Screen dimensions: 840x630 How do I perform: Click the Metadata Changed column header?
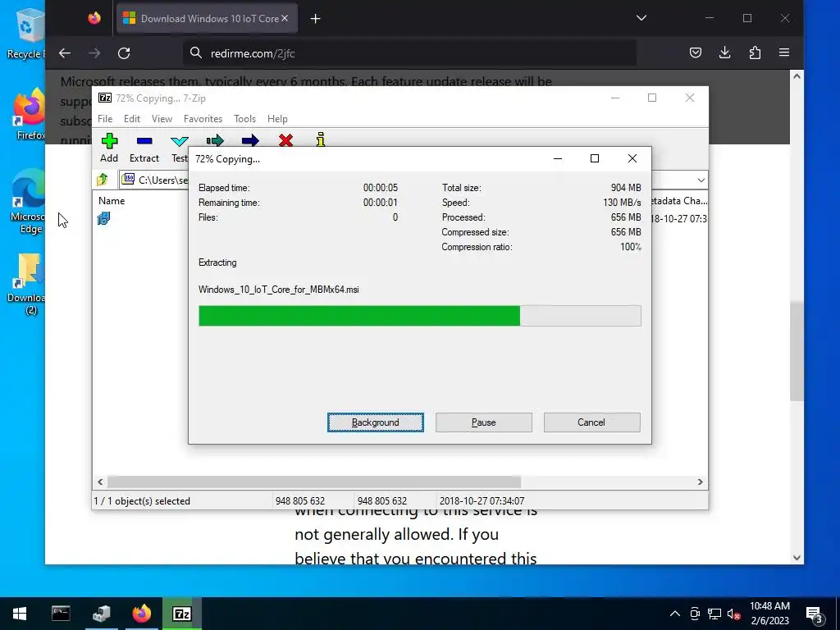click(679, 201)
